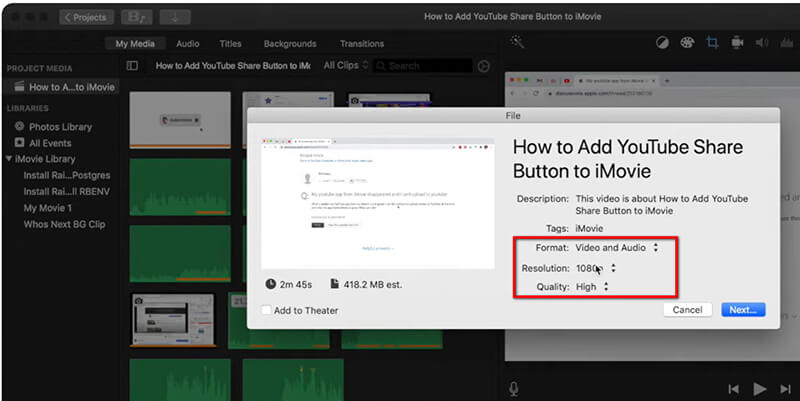
Task: Open the color balance tool
Action: click(662, 43)
